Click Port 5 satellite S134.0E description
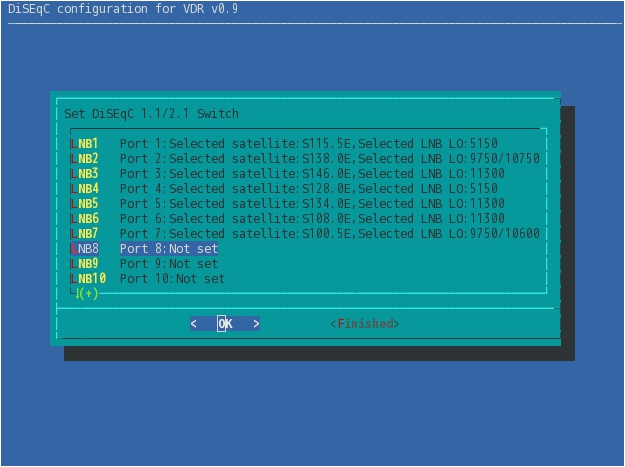Viewport: 625px width, 467px height. click(326, 204)
